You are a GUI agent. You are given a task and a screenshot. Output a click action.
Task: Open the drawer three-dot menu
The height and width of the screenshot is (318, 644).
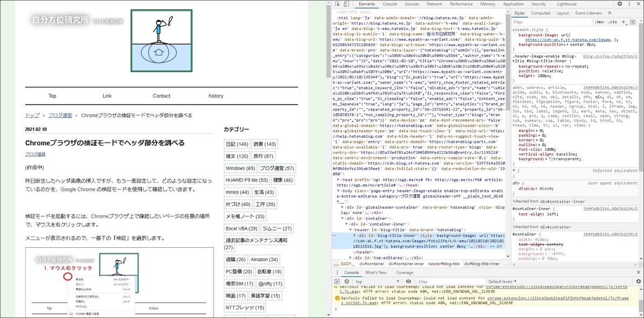click(337, 272)
